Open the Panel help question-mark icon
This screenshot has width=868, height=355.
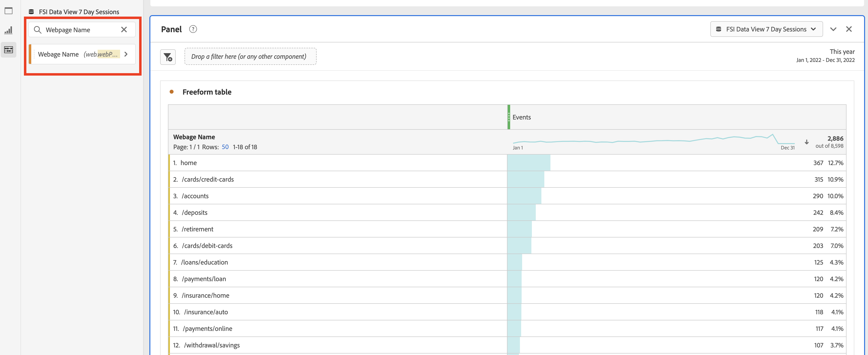click(x=193, y=29)
